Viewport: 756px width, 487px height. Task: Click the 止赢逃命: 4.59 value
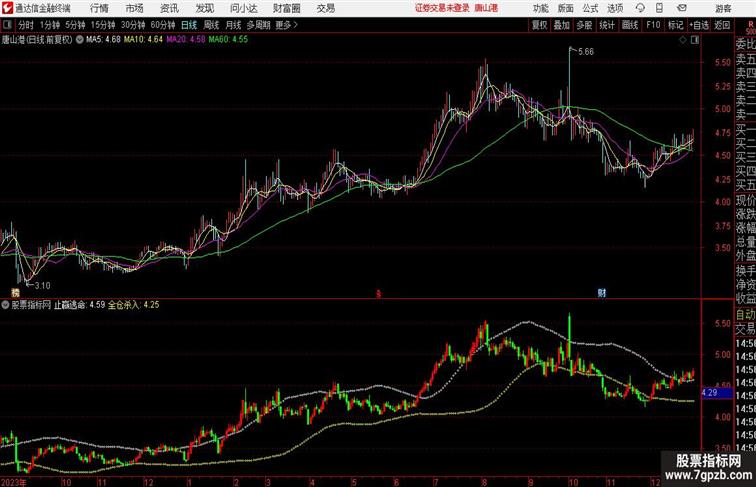79,305
